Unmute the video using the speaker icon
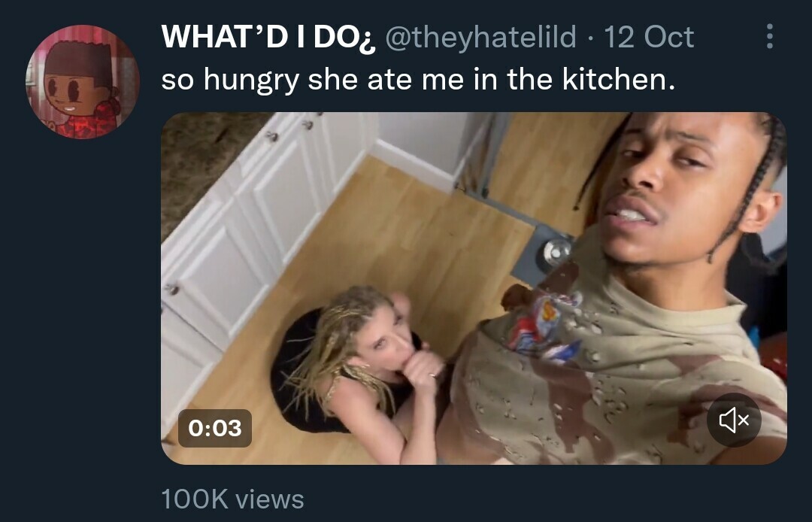The image size is (812, 522). 734,420
